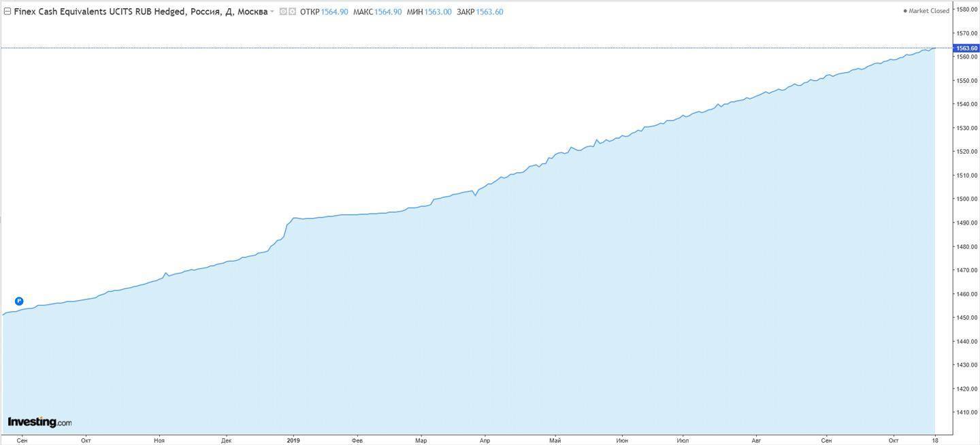Image resolution: width=980 pixels, height=445 pixels.
Task: Click the МИН low price value 1563.00
Action: pos(438,12)
